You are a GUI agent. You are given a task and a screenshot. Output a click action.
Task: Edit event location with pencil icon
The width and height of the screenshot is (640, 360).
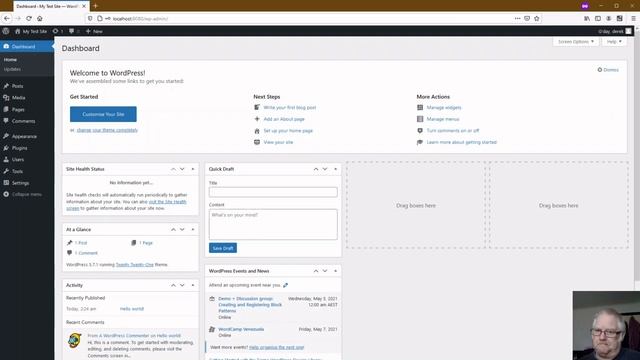285,285
